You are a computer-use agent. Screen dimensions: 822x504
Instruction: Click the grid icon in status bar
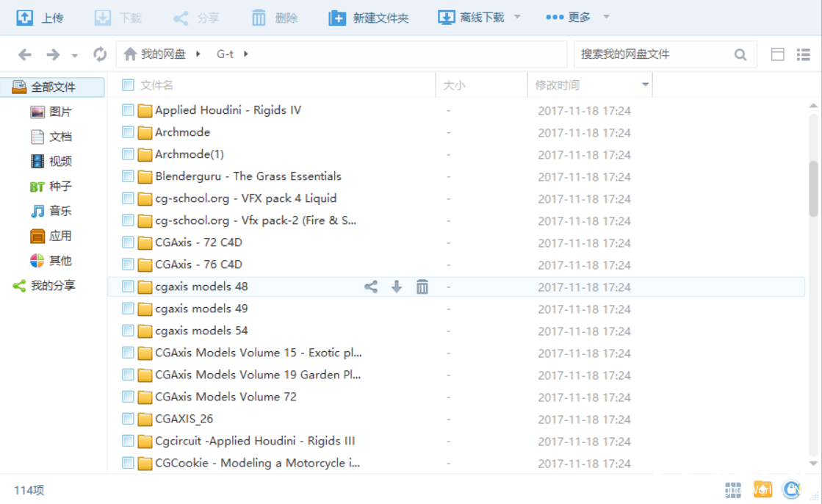point(733,490)
